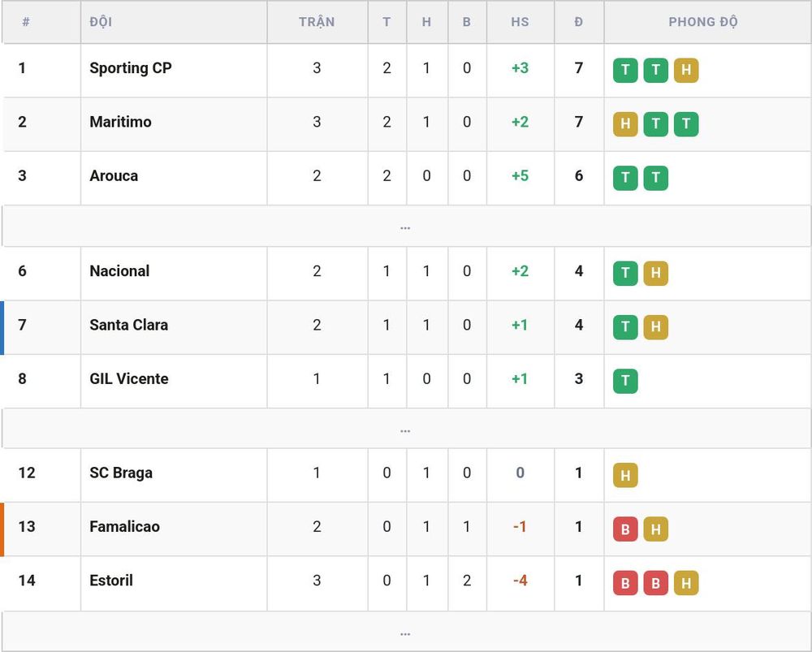Click GIL Vicente's green T form badge
The image size is (812, 652).
tap(625, 381)
